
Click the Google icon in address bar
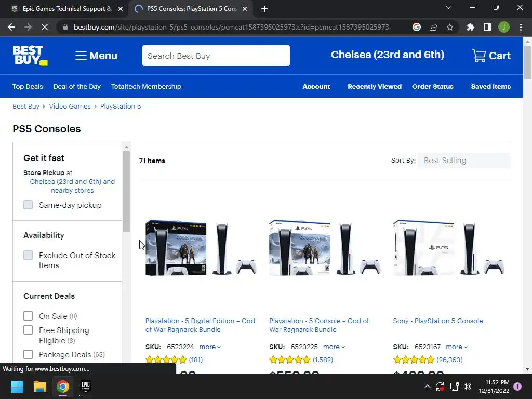pos(417,27)
